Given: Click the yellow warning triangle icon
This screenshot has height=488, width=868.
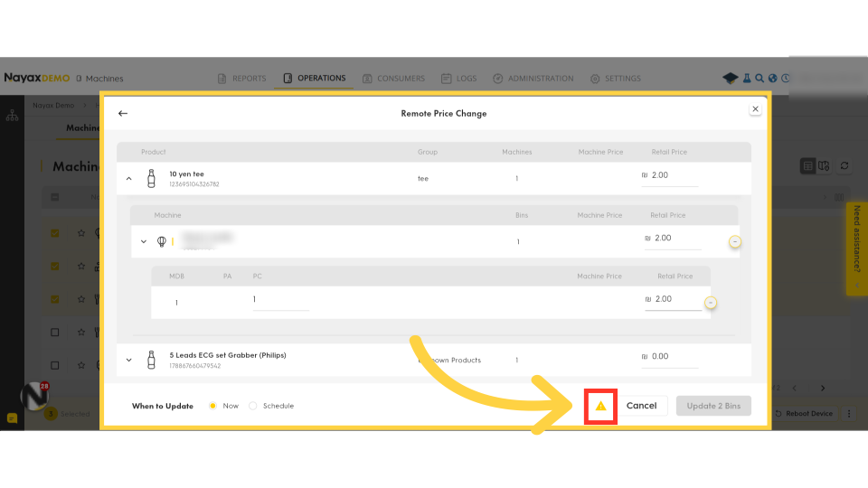Looking at the screenshot, I should pyautogui.click(x=600, y=406).
